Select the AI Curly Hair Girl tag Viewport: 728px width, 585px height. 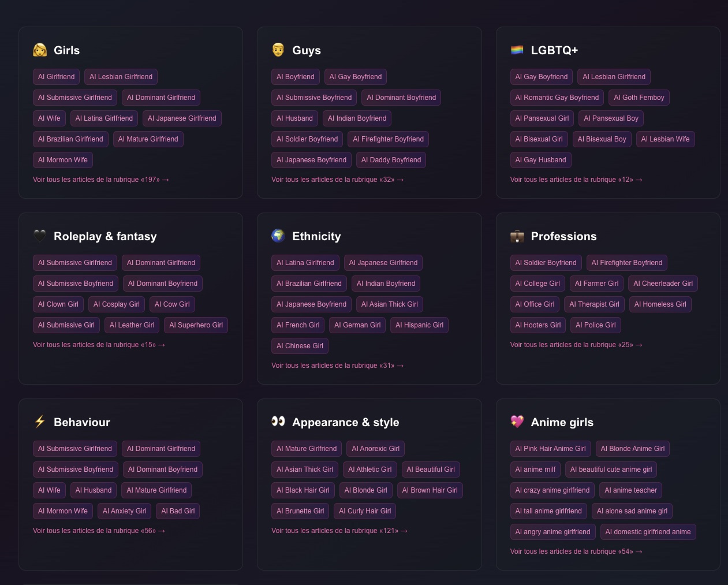coord(365,511)
